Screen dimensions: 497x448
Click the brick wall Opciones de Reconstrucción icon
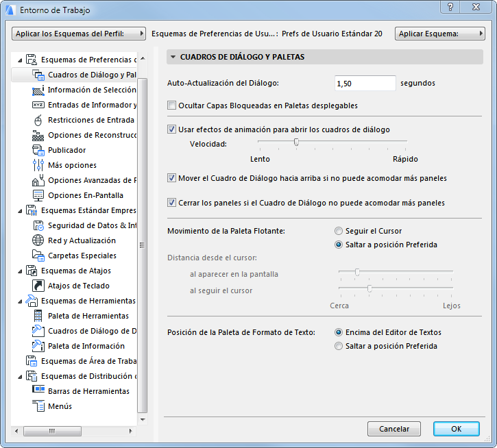tap(38, 135)
